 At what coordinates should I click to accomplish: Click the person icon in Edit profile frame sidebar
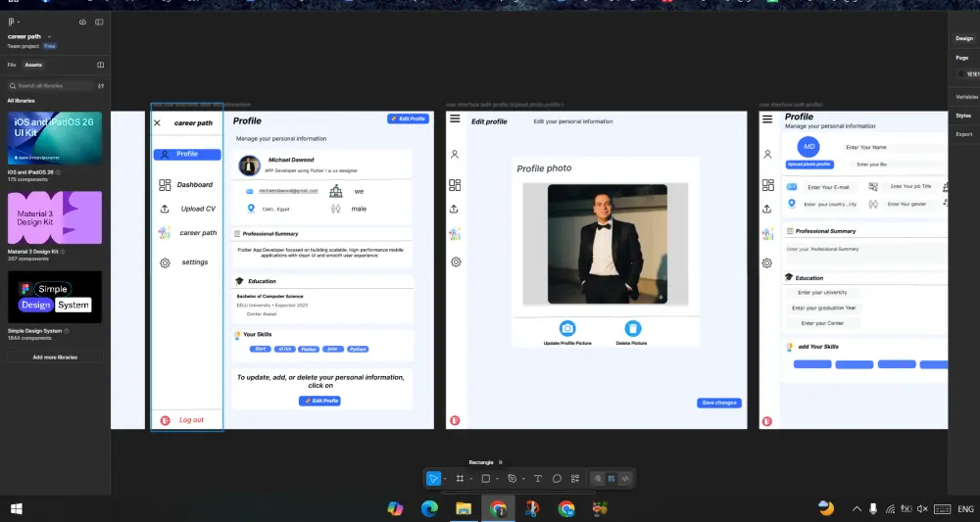[x=455, y=154]
